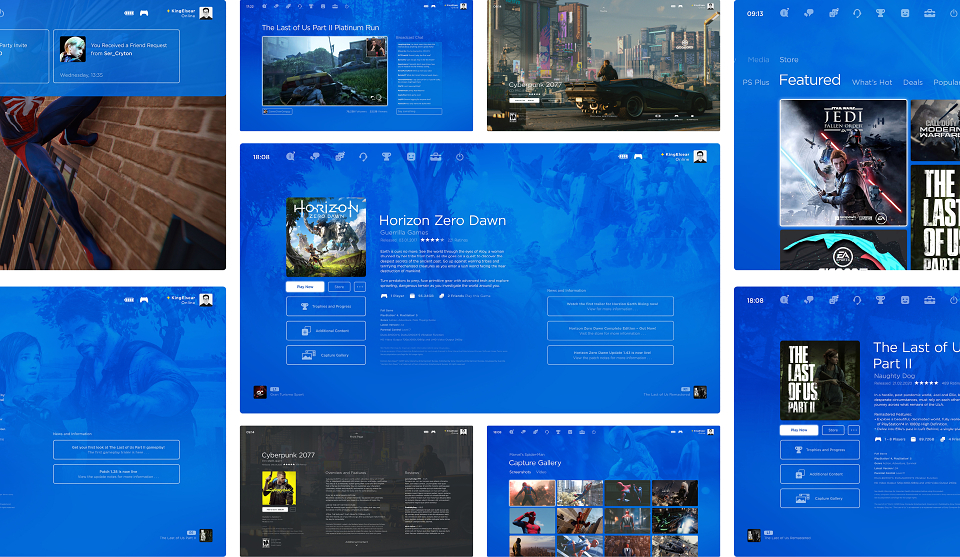Click Play Now on The Last of Us Part II screen
The image size is (960, 557).
click(799, 430)
